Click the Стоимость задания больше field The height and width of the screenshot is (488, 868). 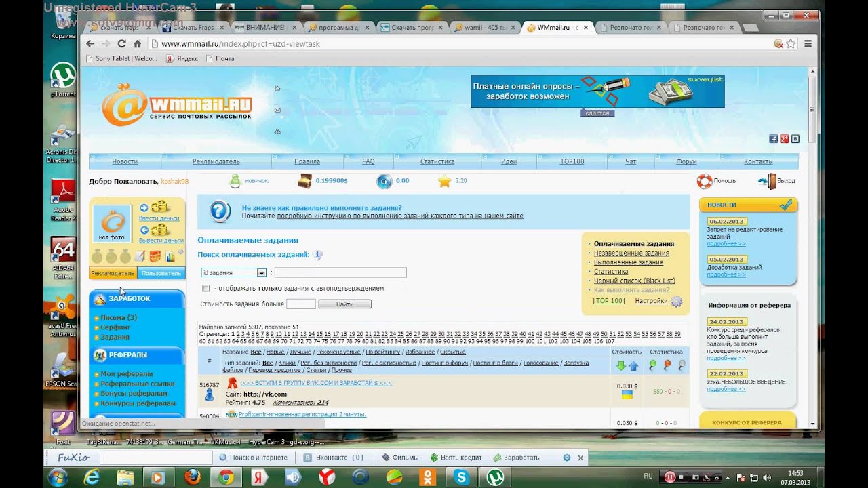pos(301,304)
